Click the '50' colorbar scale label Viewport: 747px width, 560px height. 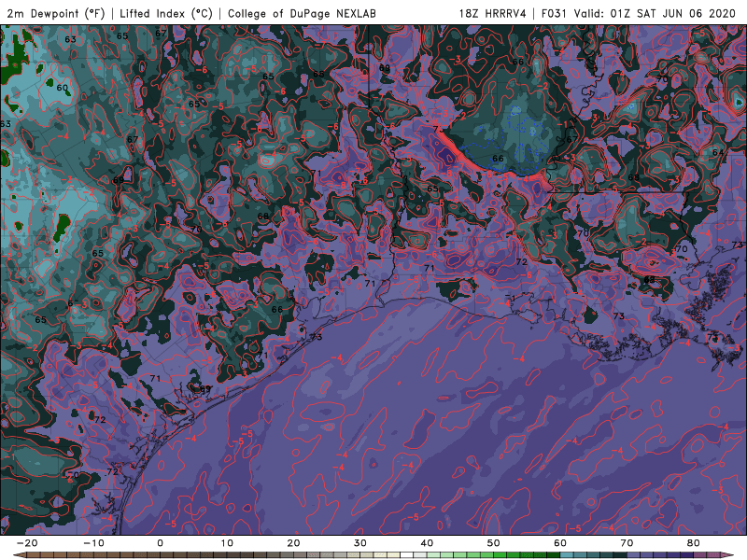point(494,543)
